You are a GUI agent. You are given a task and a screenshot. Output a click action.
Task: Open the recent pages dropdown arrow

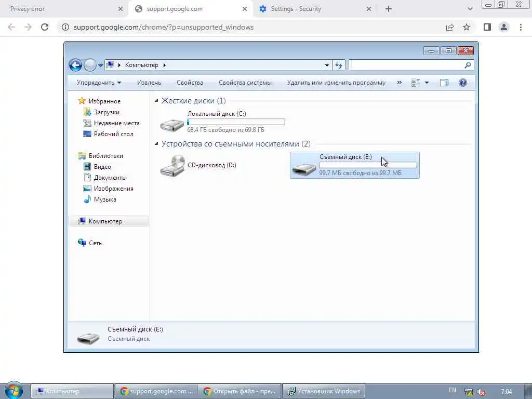tap(100, 65)
